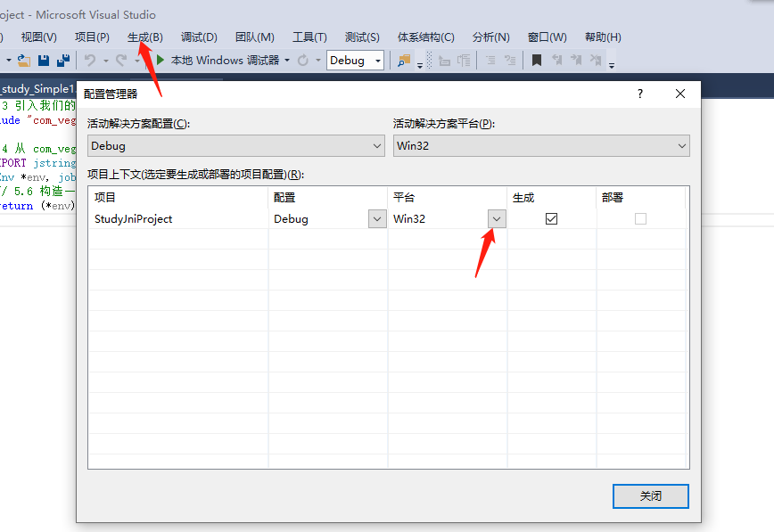Expand the StudyJniProject 平台 Win32 dropdown arrow
This screenshot has width=774, height=532.
(497, 219)
